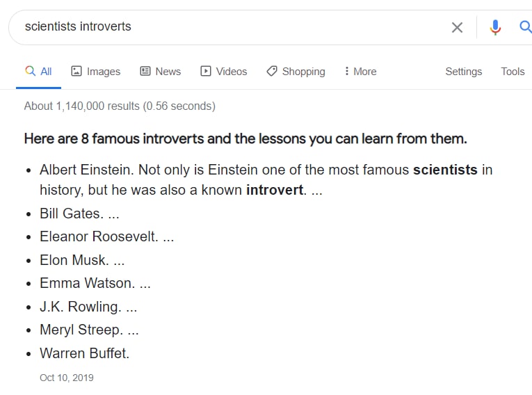The width and height of the screenshot is (532, 395).
Task: Click the Videos tab play icon
Action: coord(206,71)
